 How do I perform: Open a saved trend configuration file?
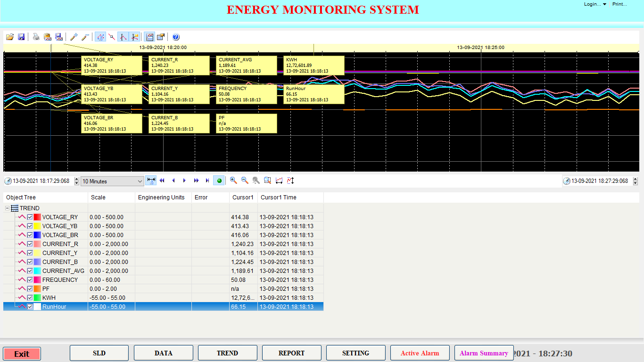[x=10, y=37]
